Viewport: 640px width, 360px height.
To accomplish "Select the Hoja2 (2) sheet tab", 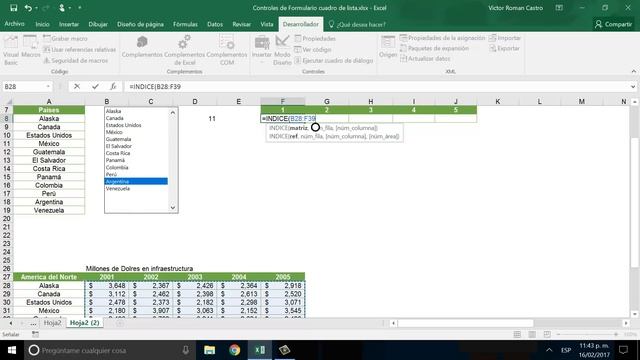I will click(84, 323).
